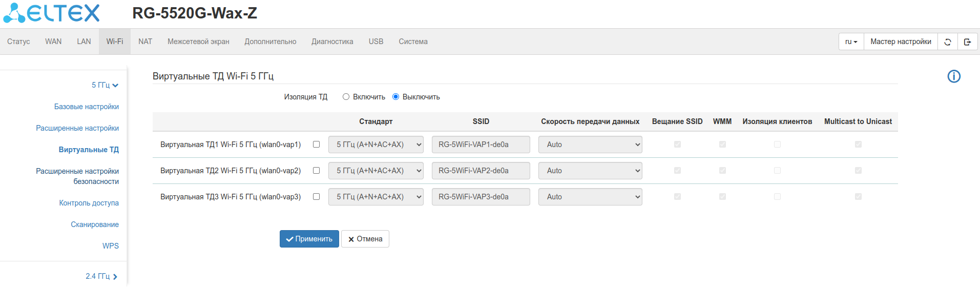Open the ru language dropdown
The height and width of the screenshot is (287, 980).
coord(851,42)
